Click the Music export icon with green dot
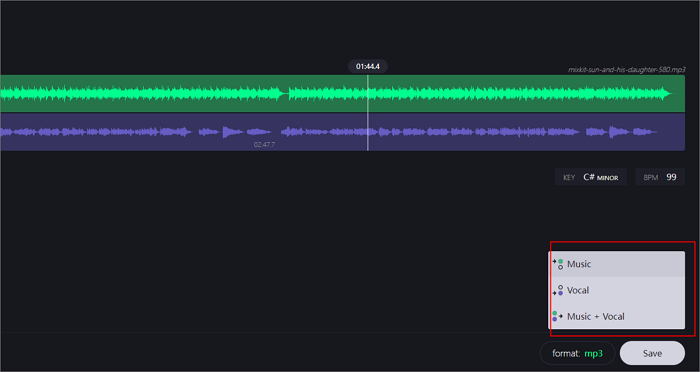Screen dimensions: 700x372 click(558, 264)
